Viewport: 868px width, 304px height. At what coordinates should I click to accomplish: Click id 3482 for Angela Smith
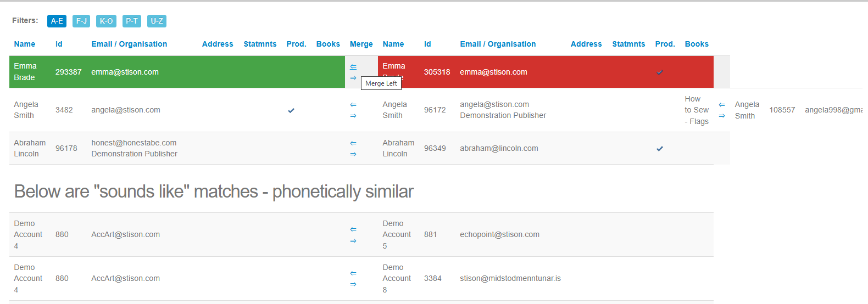[64, 110]
